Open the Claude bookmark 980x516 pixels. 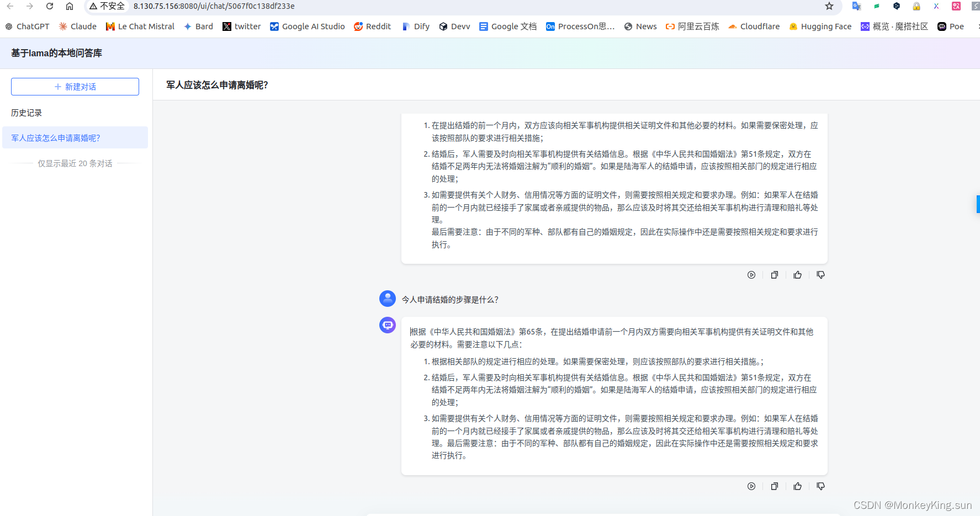pos(78,26)
